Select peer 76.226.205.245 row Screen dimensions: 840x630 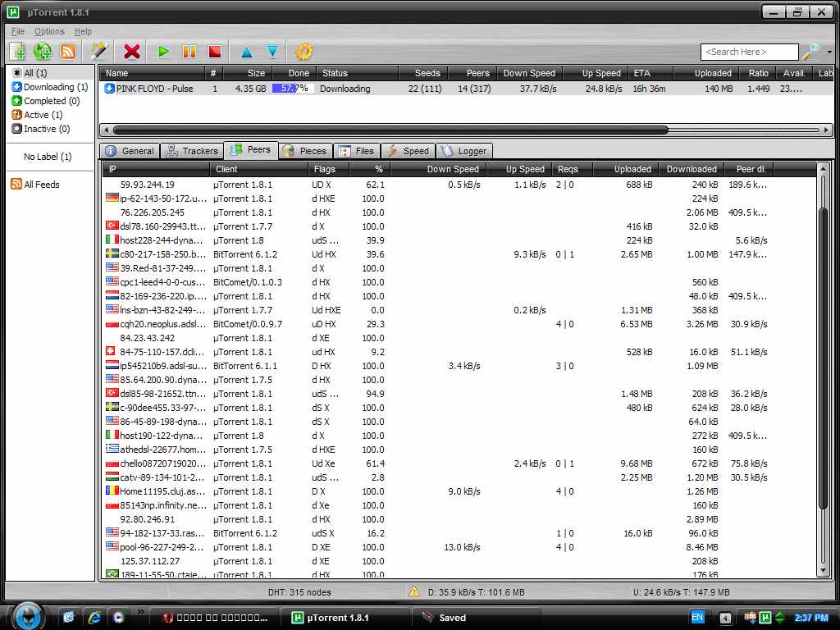pyautogui.click(x=459, y=212)
